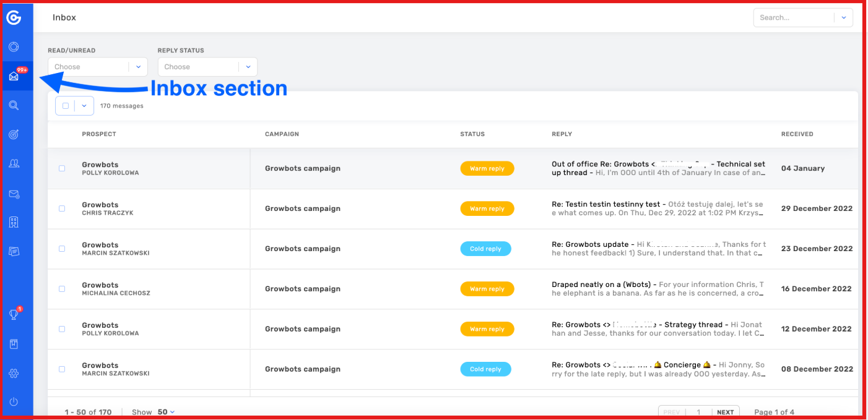Go to the NEXT page of messages

click(x=725, y=411)
